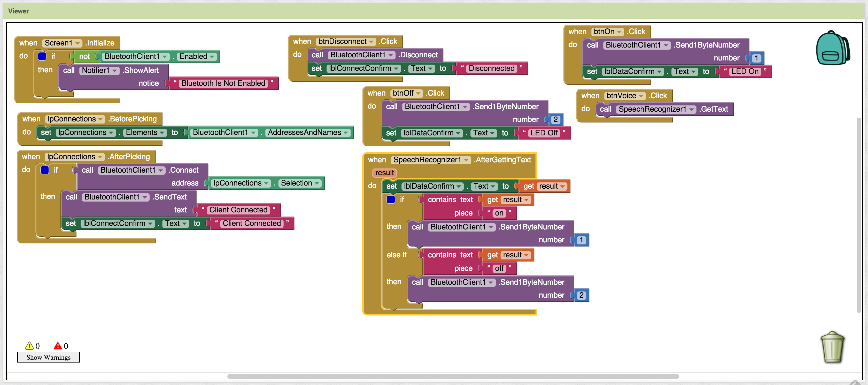This screenshot has width=868, height=385.
Task: Click the number 2 value in btnOff block
Action: [x=555, y=119]
